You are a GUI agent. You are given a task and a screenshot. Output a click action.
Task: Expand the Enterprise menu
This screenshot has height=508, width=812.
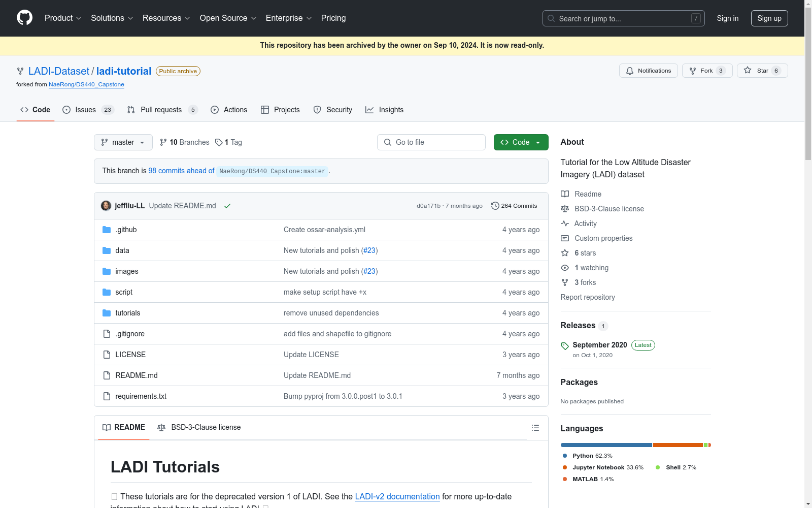tap(289, 18)
